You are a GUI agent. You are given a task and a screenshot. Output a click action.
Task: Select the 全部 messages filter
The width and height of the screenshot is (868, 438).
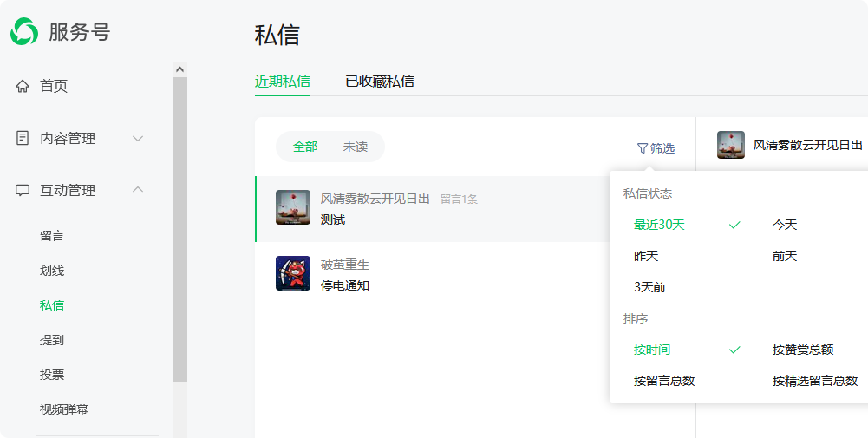(x=305, y=147)
